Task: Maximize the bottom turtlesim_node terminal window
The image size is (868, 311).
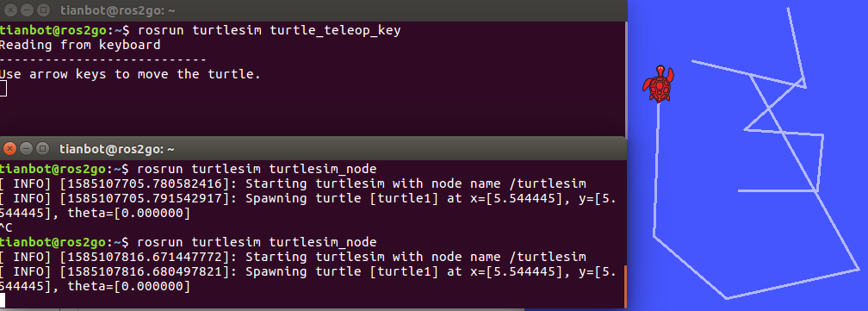Action: click(x=43, y=149)
